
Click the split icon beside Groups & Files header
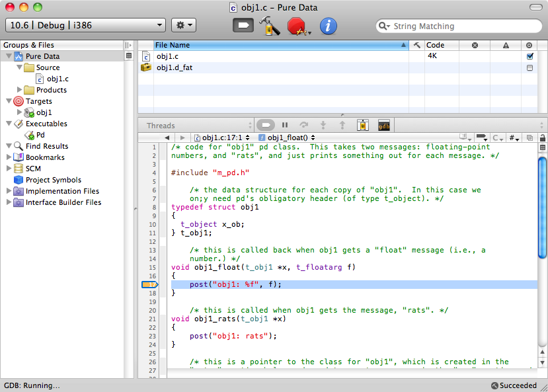[128, 45]
